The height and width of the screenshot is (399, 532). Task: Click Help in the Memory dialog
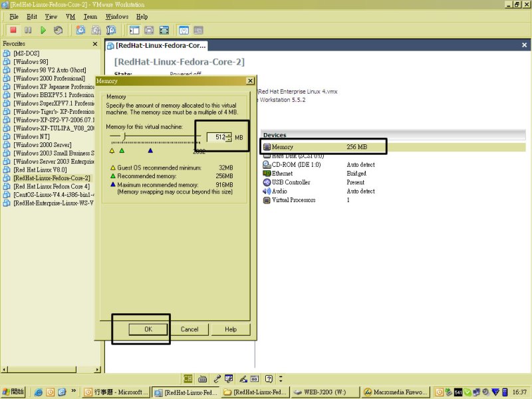(231, 329)
